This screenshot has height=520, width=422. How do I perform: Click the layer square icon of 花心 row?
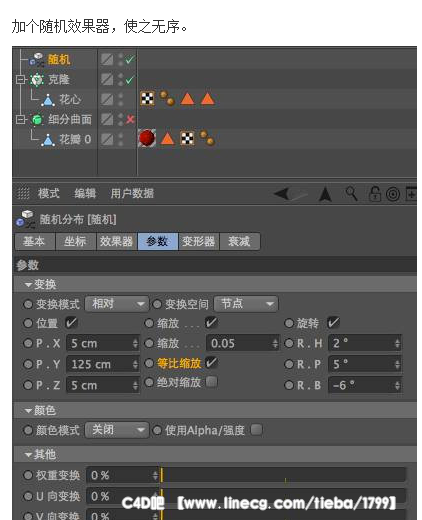tap(107, 99)
